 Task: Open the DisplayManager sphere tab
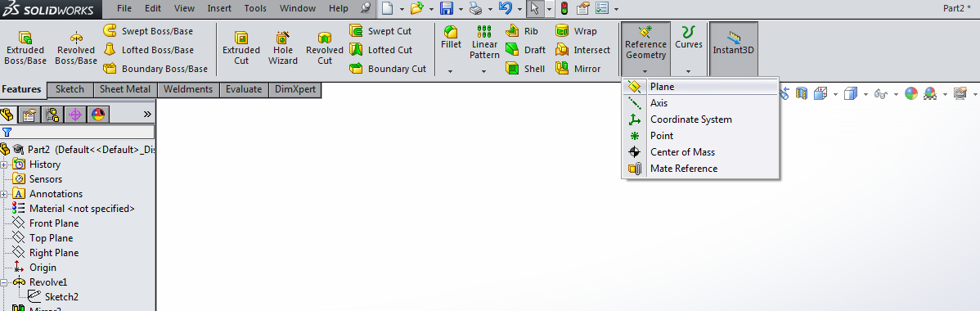click(x=98, y=115)
